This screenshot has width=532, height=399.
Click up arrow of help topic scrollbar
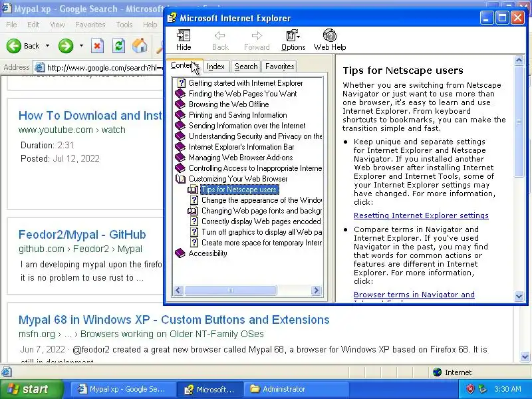pyautogui.click(x=519, y=61)
